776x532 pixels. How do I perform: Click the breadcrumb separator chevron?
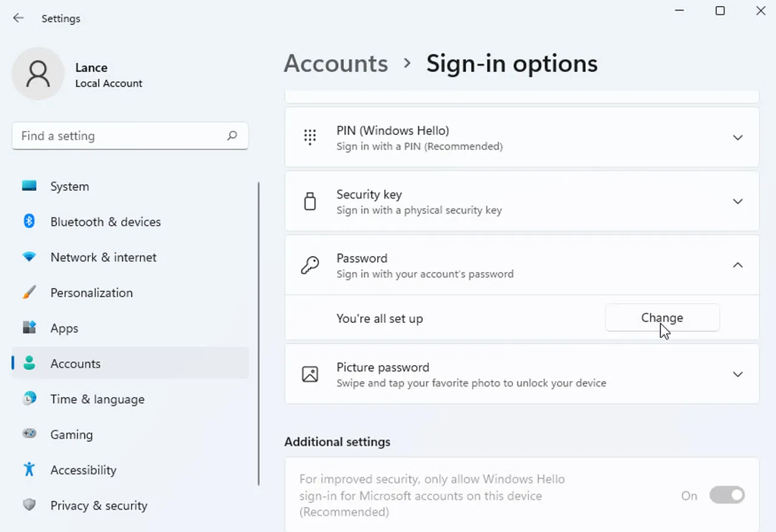407,64
